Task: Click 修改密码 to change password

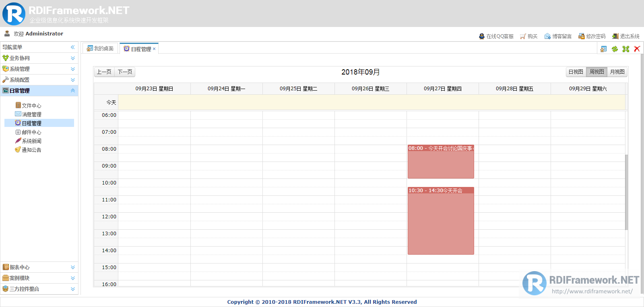Action: click(592, 36)
